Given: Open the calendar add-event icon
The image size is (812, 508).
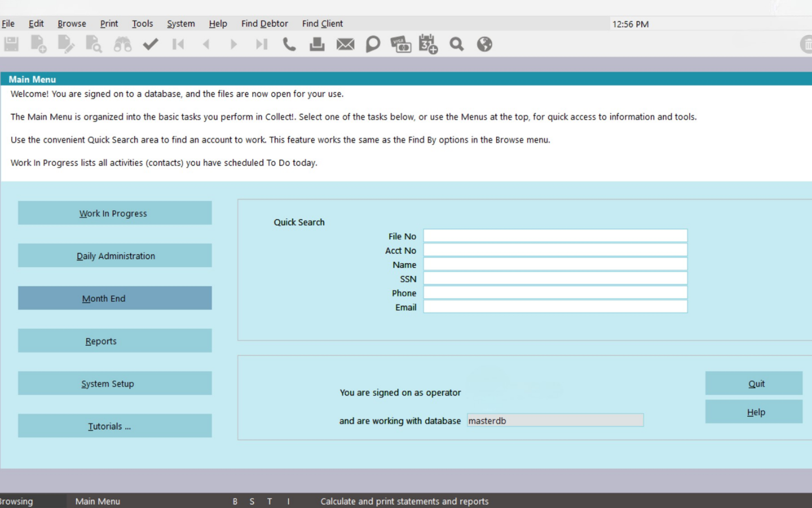Looking at the screenshot, I should click(x=428, y=44).
